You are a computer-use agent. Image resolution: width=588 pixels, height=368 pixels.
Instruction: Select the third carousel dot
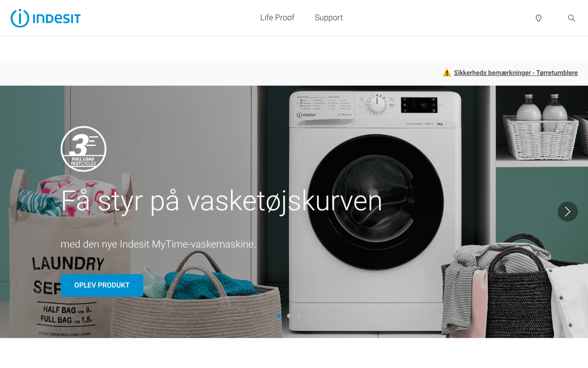(x=299, y=316)
